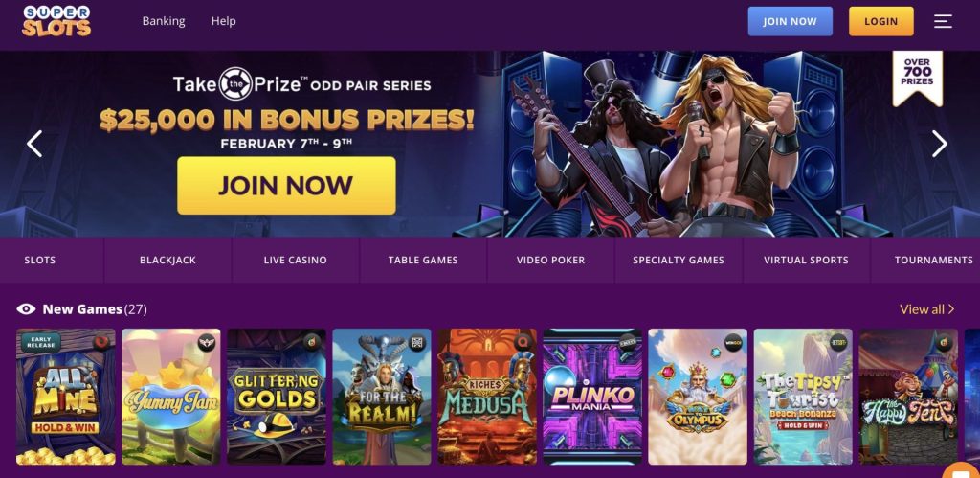The width and height of the screenshot is (980, 478).
Task: Click the eye icon beside New Games
Action: tap(26, 309)
